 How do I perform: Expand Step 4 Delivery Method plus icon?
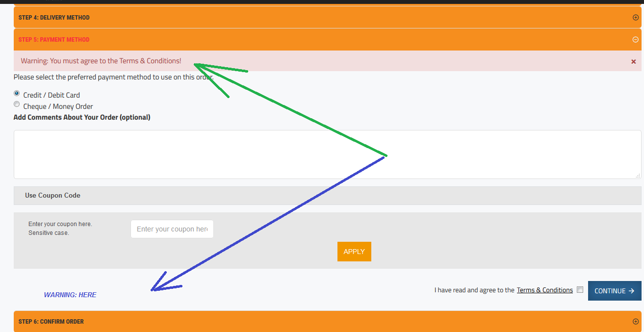(x=636, y=18)
